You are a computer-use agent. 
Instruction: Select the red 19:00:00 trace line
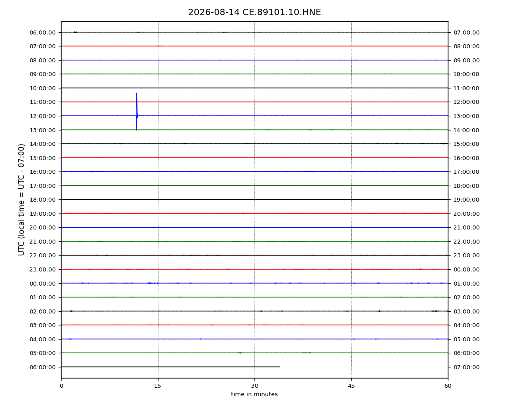click(x=254, y=214)
